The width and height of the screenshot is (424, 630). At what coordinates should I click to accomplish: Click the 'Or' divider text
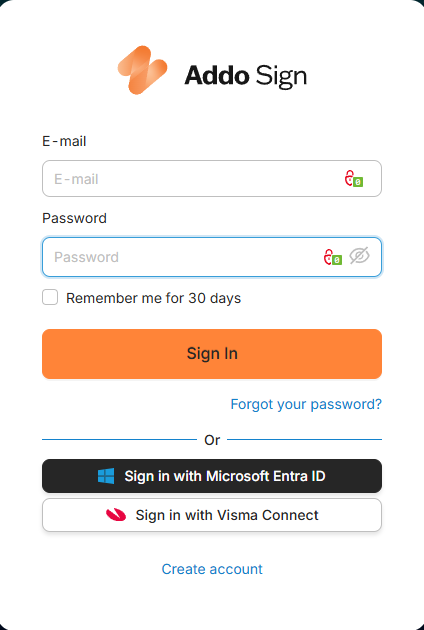coord(212,440)
